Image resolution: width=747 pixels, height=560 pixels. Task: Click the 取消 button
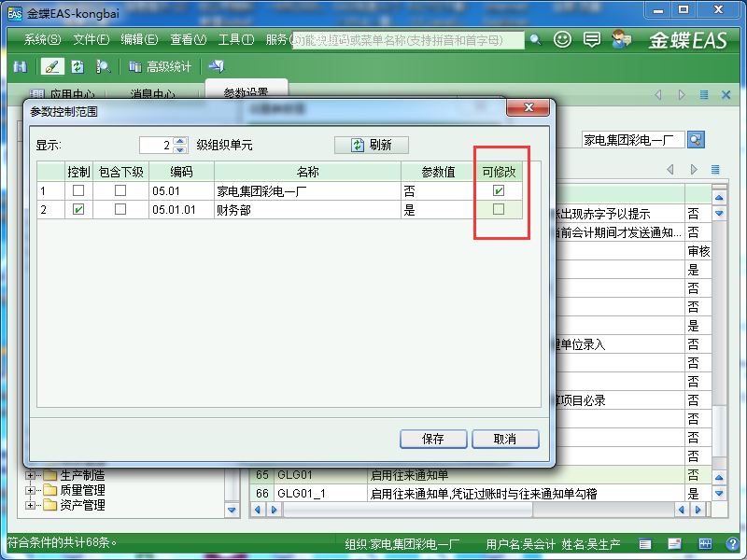[505, 439]
